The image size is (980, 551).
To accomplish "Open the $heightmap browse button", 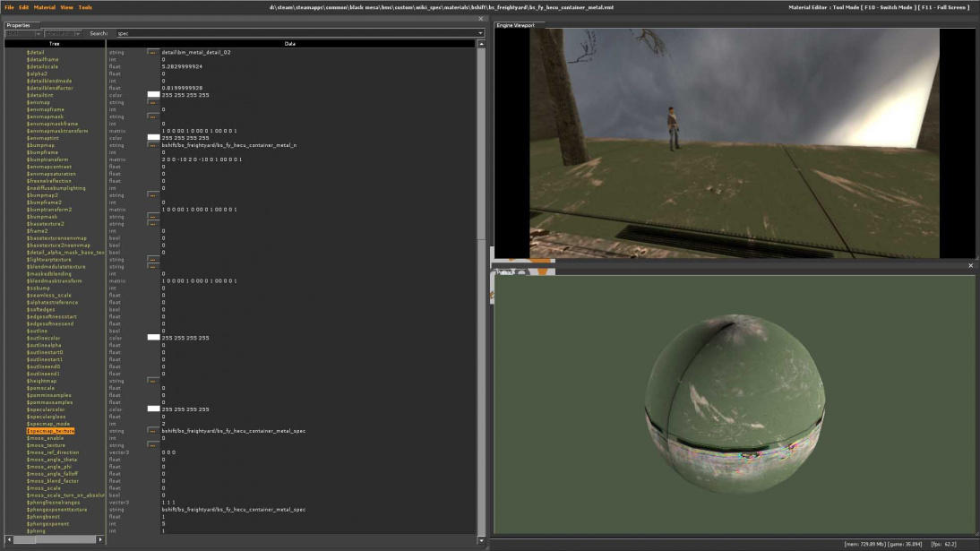I will coord(152,381).
